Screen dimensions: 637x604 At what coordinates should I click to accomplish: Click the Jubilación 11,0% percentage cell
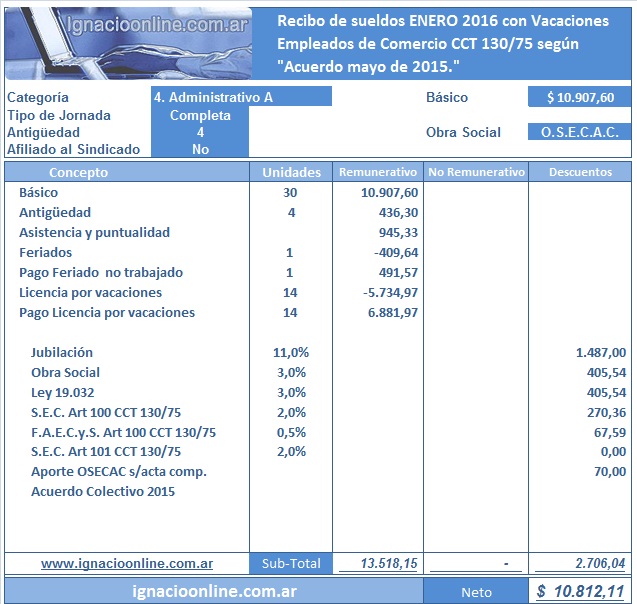tap(291, 352)
